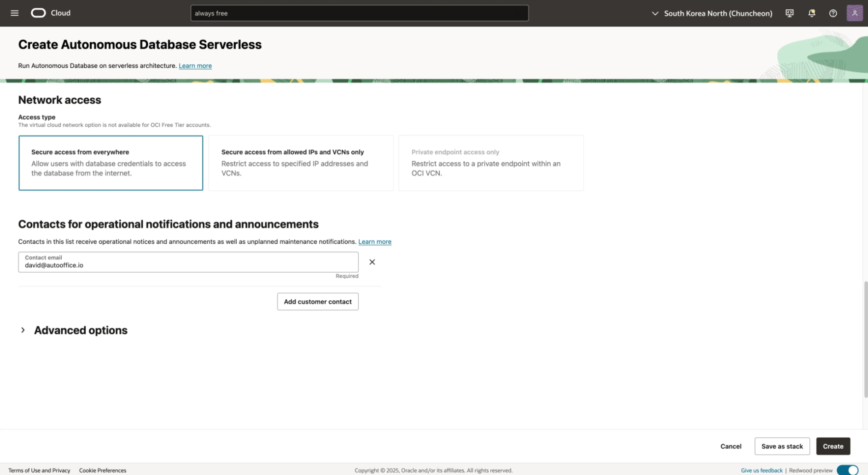Click Save as stack button

(x=782, y=446)
